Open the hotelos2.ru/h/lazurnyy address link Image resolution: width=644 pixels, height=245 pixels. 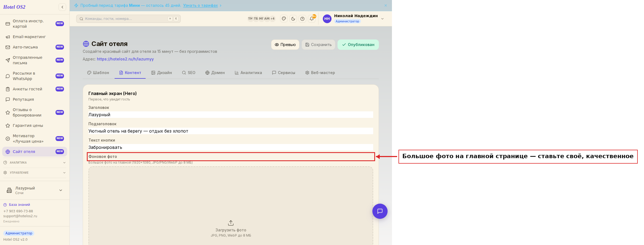(x=125, y=59)
